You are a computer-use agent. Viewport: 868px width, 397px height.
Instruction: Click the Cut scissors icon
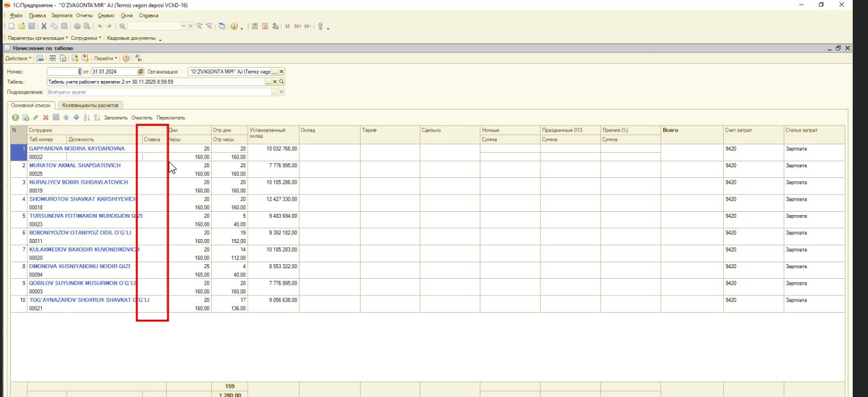pyautogui.click(x=44, y=27)
